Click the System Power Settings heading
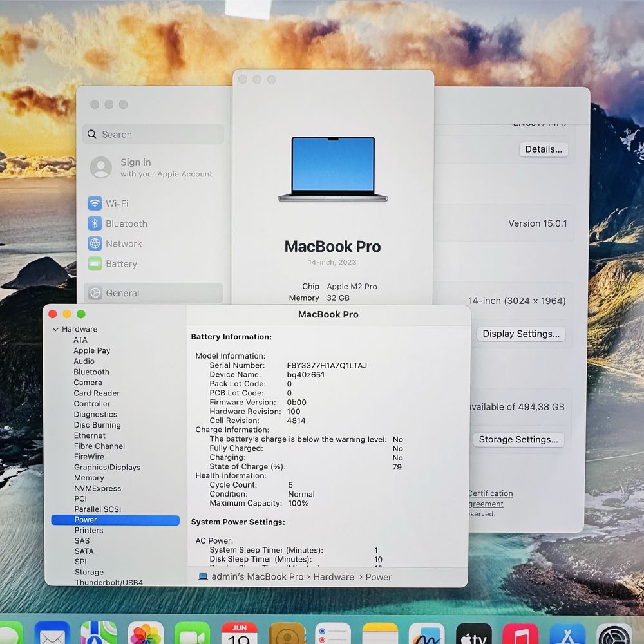The height and width of the screenshot is (644, 644). (x=238, y=522)
